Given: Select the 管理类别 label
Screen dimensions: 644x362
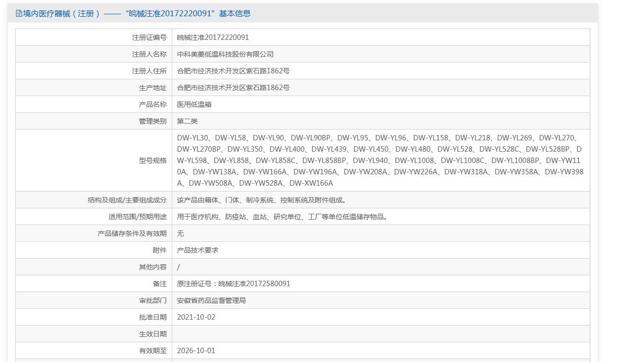Looking at the screenshot, I should click(153, 121).
